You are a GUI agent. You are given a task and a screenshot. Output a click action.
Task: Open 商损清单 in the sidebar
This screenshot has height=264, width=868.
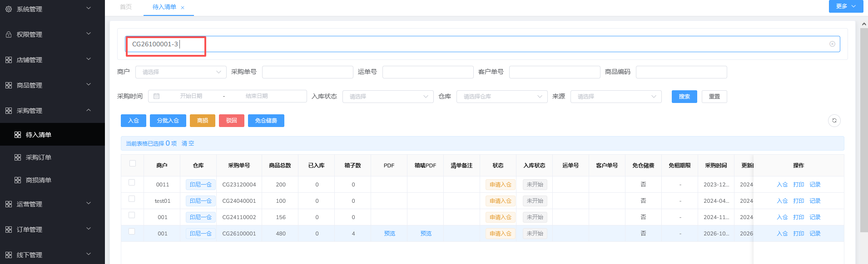pyautogui.click(x=52, y=180)
